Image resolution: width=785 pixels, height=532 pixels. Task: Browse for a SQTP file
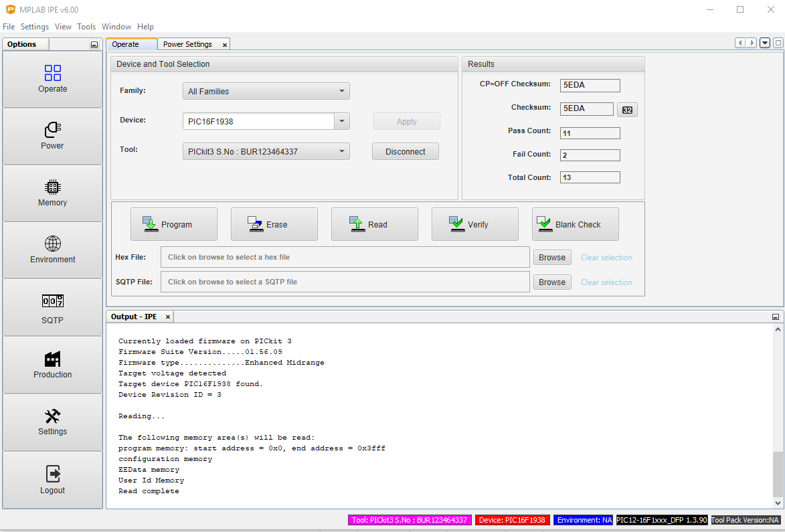[x=552, y=282]
